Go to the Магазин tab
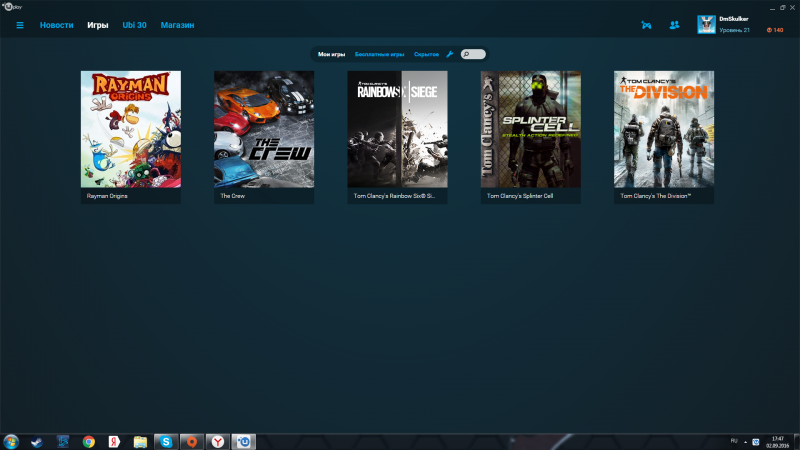Screen dimensions: 800x450 (x=177, y=25)
